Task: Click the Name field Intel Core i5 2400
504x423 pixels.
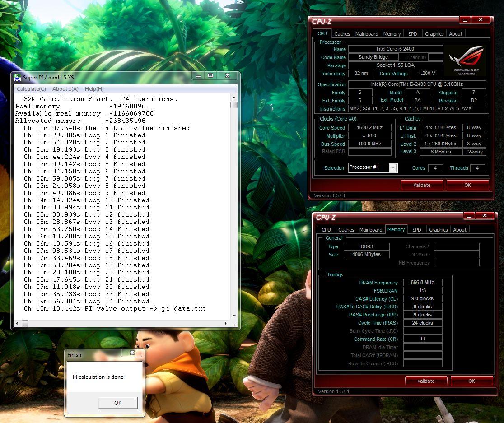Action: coord(395,49)
